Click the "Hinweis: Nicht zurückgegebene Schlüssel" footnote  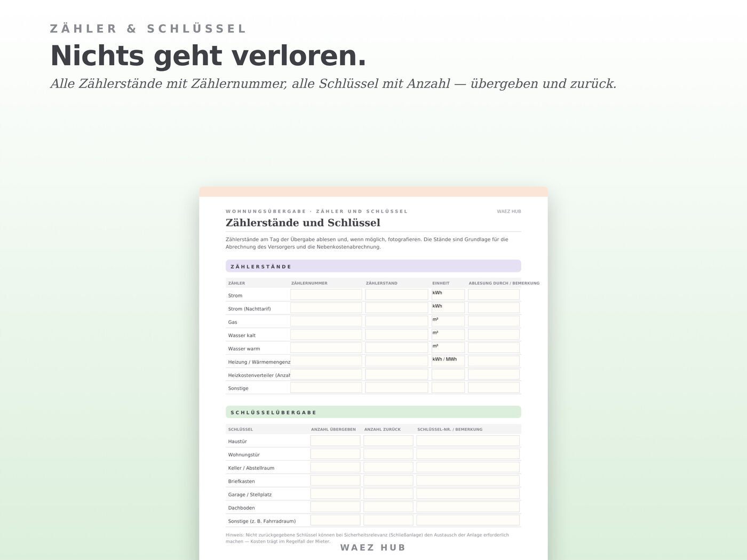pos(367,538)
